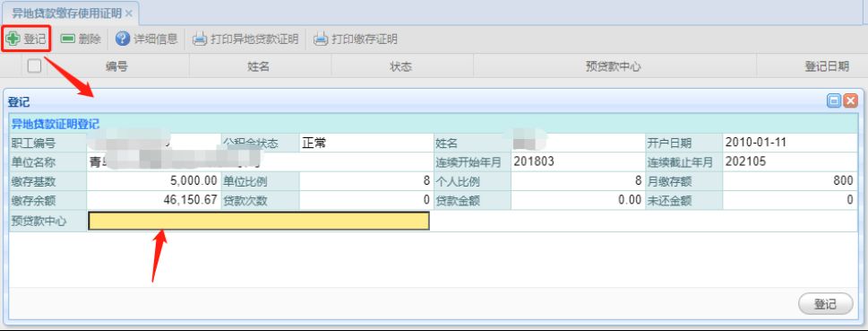Click printer icon for 打印缴存证明
The width and height of the screenshot is (868, 331).
pos(321,39)
